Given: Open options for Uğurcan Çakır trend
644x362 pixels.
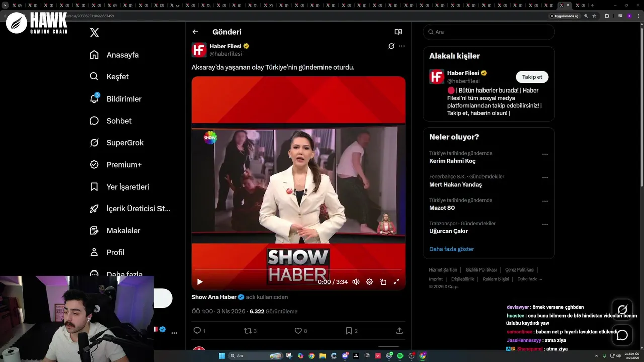Looking at the screenshot, I should coord(545,225).
